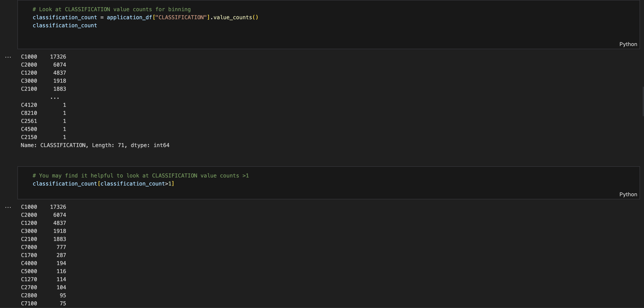644x308 pixels.
Task: Open more actions for first cell output
Action: pyautogui.click(x=8, y=57)
